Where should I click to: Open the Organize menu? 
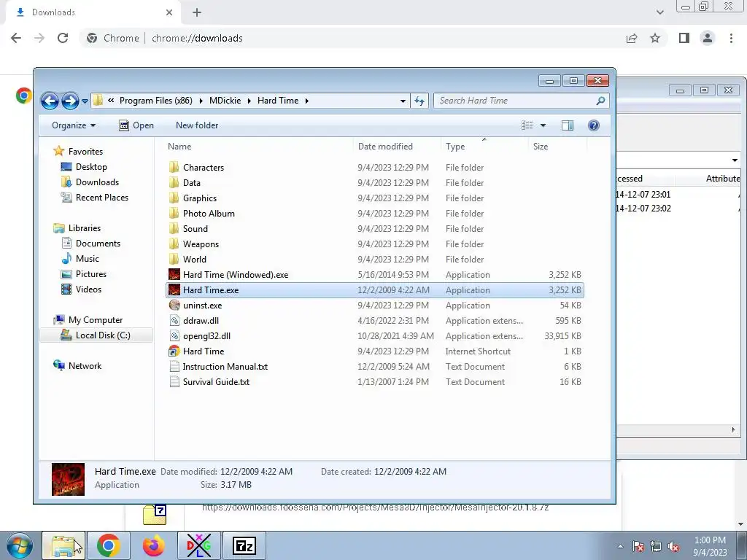point(74,125)
